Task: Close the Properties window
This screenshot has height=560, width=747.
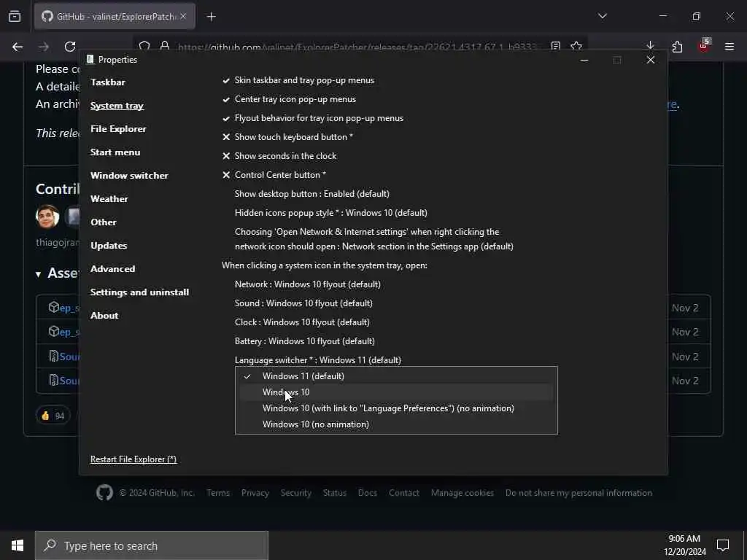Action: click(650, 60)
